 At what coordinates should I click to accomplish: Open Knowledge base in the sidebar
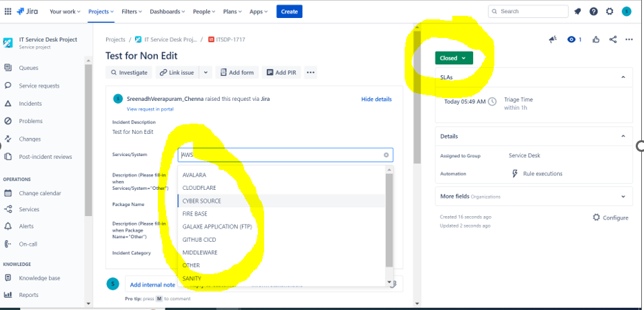[39, 278]
